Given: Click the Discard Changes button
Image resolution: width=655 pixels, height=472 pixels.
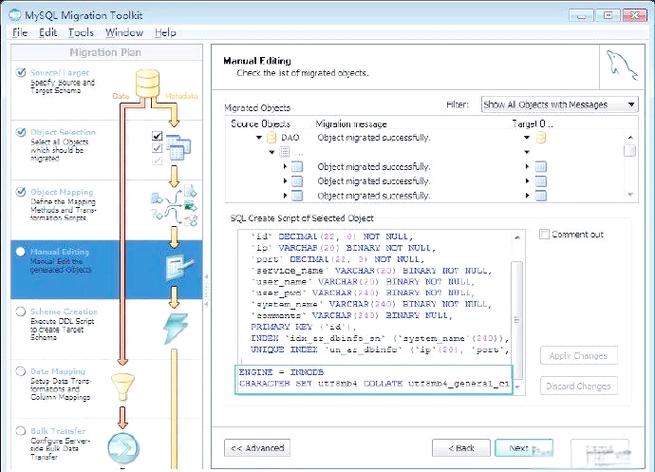Looking at the screenshot, I should click(579, 386).
